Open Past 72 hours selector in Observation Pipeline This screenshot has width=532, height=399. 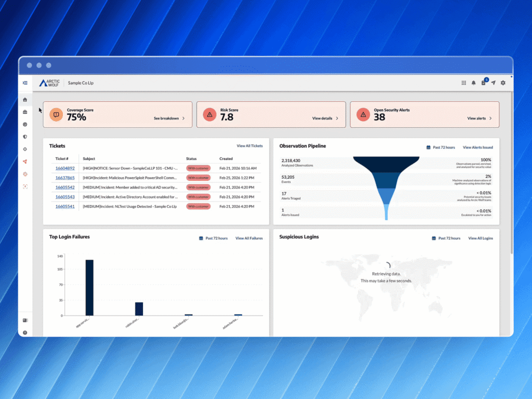click(441, 147)
